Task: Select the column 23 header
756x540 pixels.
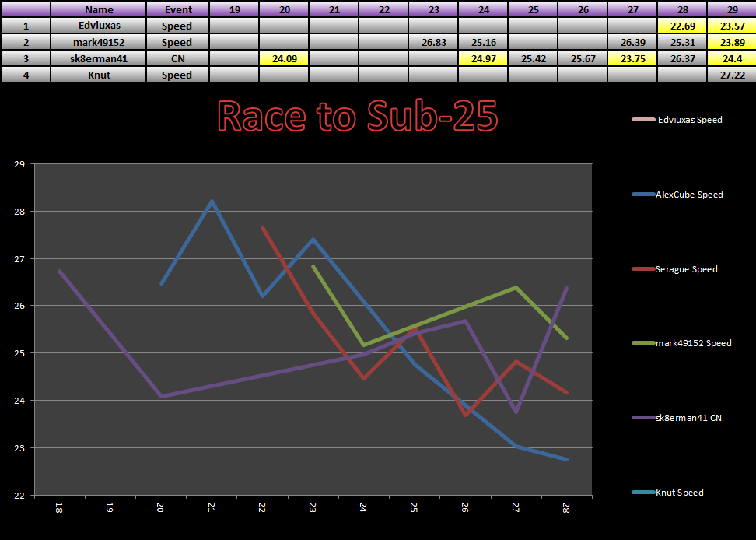Action: [x=433, y=9]
